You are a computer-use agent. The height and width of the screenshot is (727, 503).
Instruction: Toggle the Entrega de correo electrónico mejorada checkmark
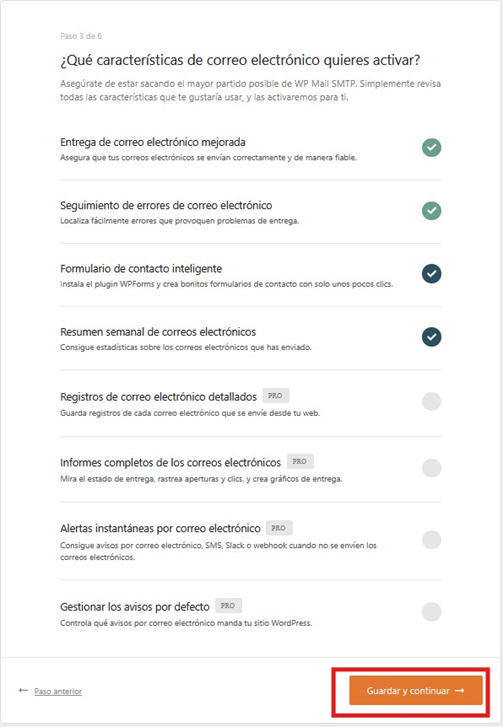pos(431,147)
